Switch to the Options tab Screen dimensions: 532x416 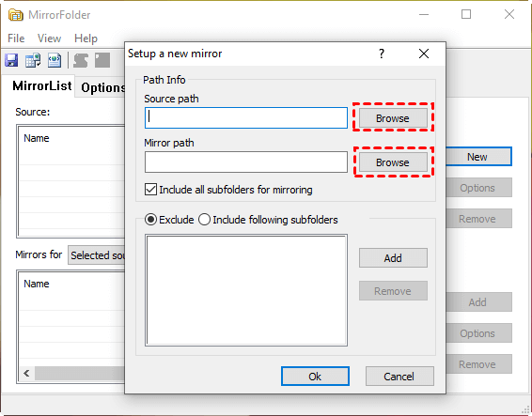(x=101, y=87)
